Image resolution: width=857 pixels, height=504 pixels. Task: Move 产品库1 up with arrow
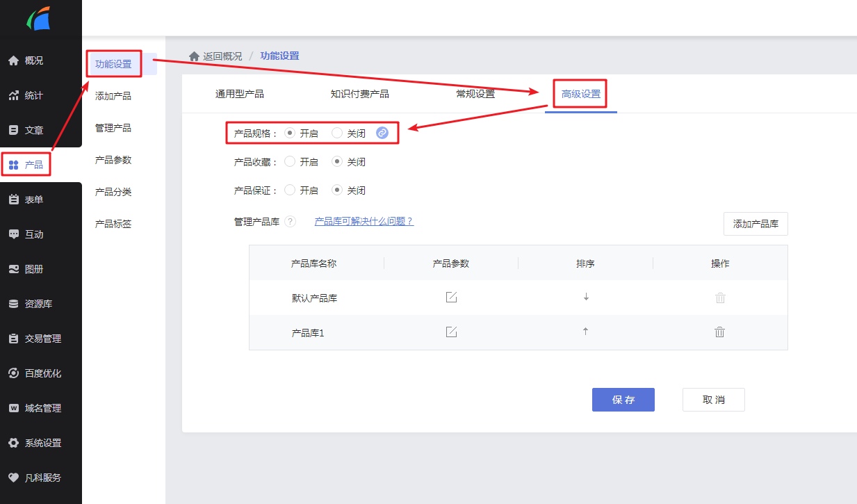tap(585, 332)
